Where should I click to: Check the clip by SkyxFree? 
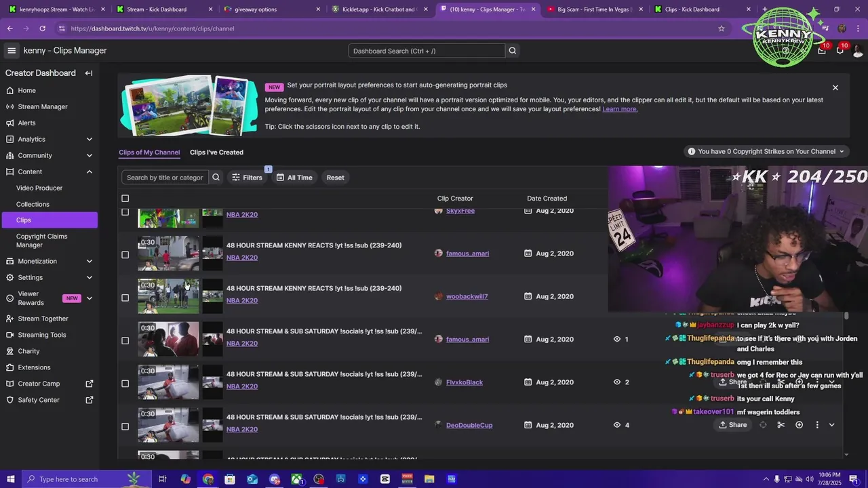(x=125, y=212)
